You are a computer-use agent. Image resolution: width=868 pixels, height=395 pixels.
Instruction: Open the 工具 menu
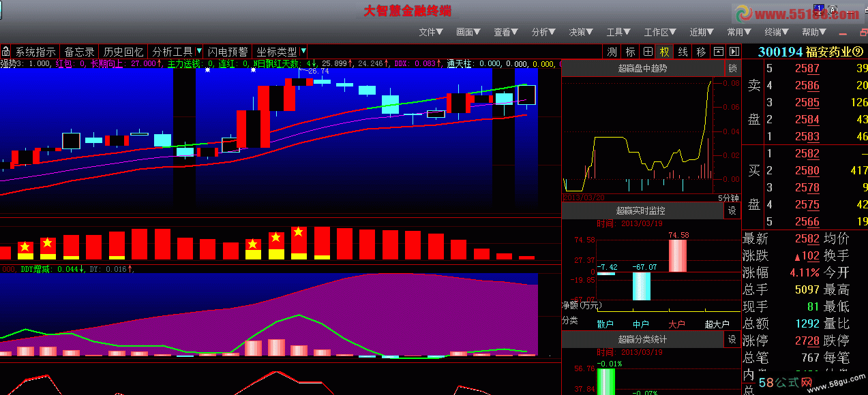[x=618, y=32]
